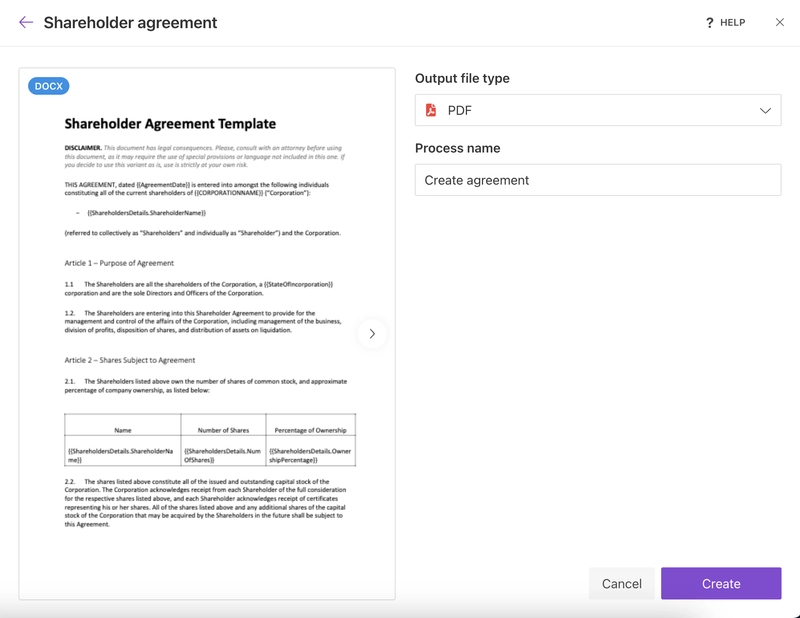Focus the Process name input field
800x618 pixels.
[598, 180]
